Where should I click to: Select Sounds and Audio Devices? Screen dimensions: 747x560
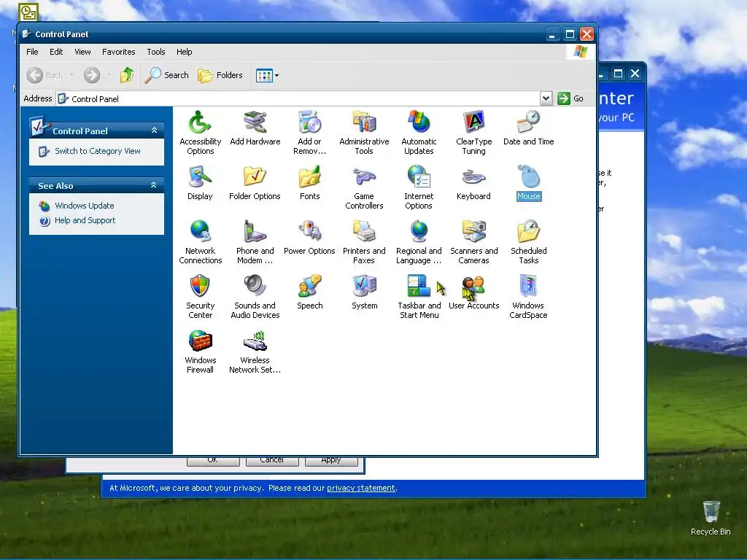(255, 297)
